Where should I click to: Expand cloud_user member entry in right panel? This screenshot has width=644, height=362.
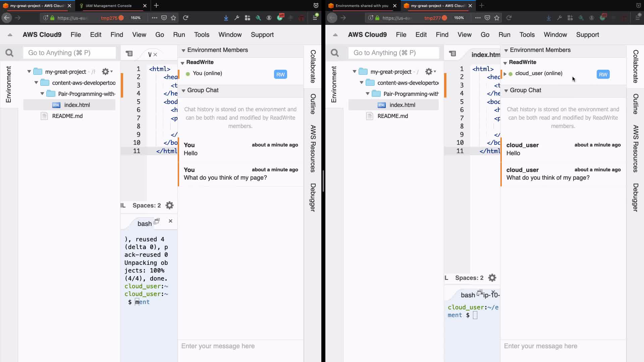505,74
